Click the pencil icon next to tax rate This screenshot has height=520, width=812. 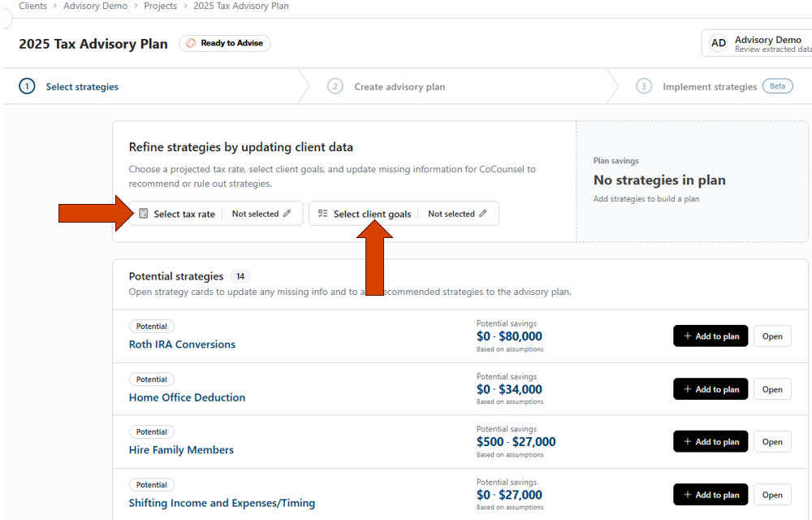tap(287, 214)
